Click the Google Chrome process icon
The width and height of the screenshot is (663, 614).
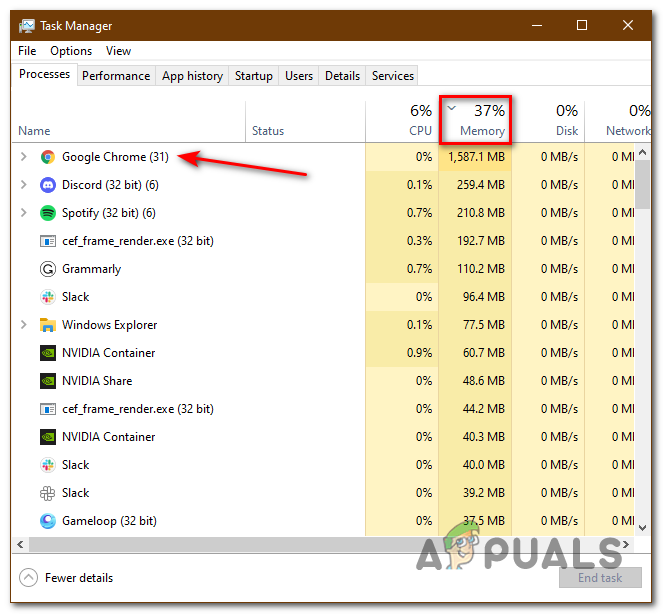48,157
